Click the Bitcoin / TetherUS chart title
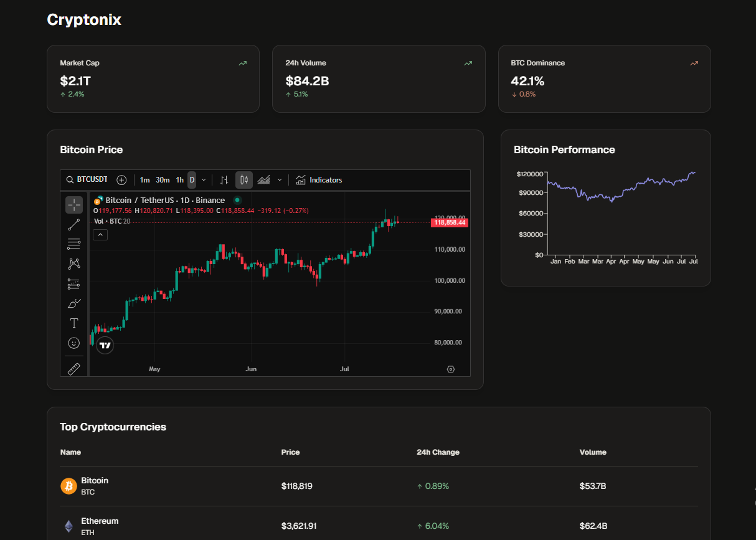This screenshot has width=756, height=540. pos(165,200)
